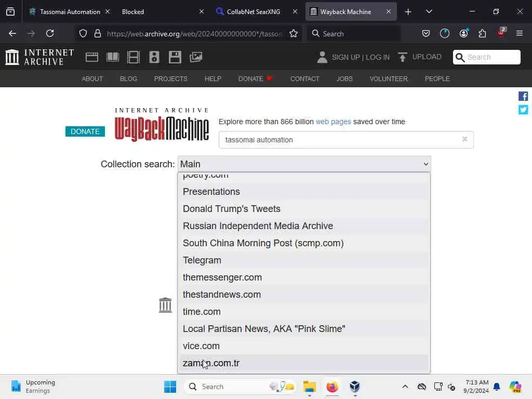Follow the 'web pages' hyperlink
The width and height of the screenshot is (532, 399).
pos(333,122)
